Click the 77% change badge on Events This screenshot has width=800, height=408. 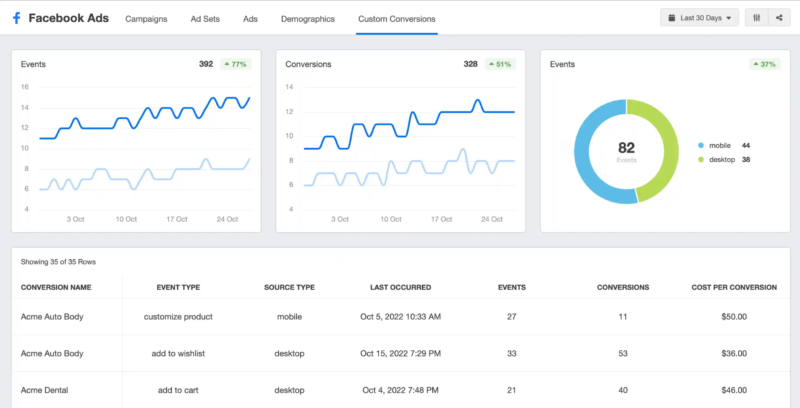point(235,64)
